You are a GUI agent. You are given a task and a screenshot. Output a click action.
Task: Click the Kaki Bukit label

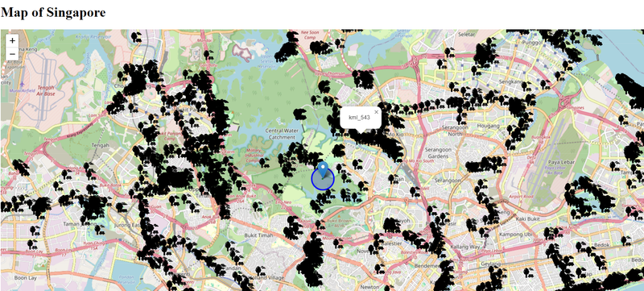(527, 218)
